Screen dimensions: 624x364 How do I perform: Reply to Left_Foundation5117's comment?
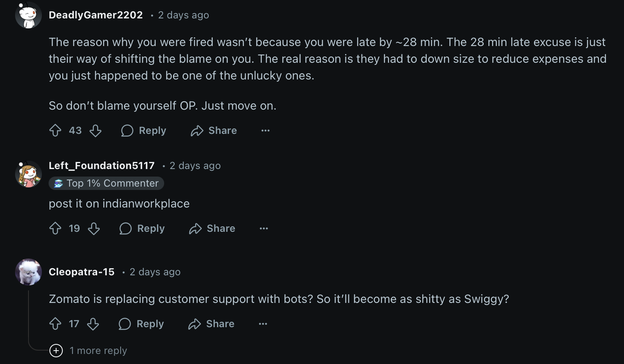(142, 228)
